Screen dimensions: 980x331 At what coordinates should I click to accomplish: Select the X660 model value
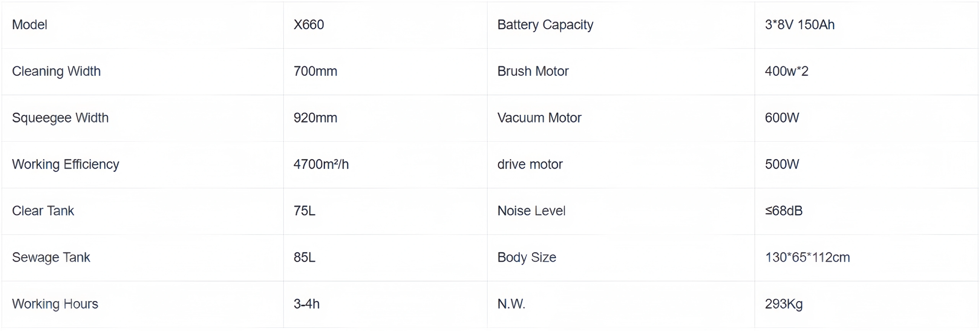pos(309,25)
